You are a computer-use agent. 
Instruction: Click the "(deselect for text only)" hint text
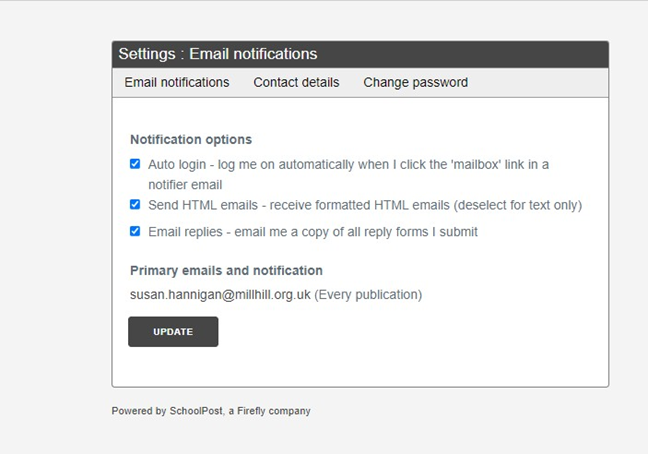pos(517,205)
